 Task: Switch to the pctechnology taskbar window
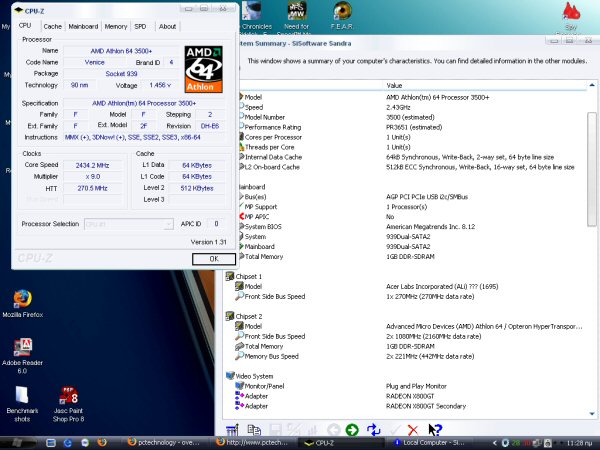(x=166, y=443)
